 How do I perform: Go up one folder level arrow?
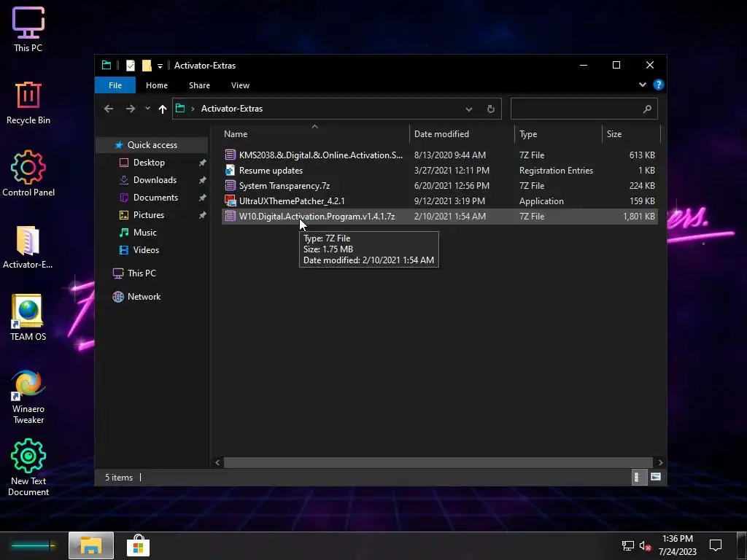click(163, 109)
